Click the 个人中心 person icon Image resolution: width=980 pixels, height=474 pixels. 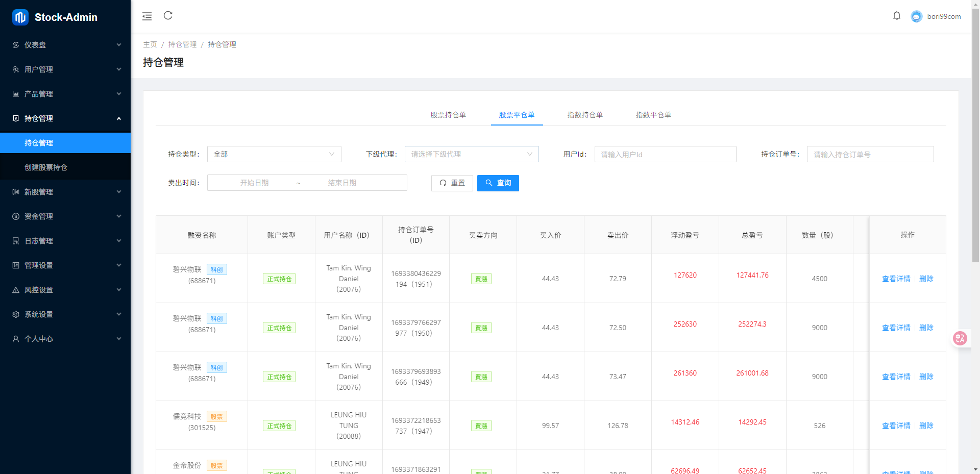(16, 339)
